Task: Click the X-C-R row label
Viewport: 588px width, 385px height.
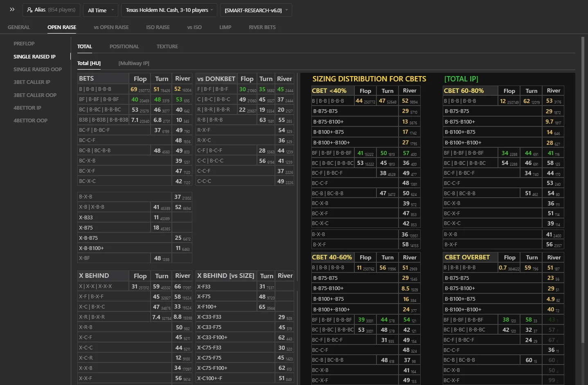Action: (x=86, y=358)
